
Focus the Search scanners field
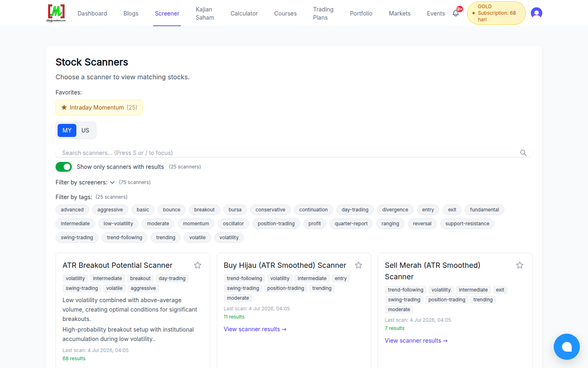[x=288, y=153]
